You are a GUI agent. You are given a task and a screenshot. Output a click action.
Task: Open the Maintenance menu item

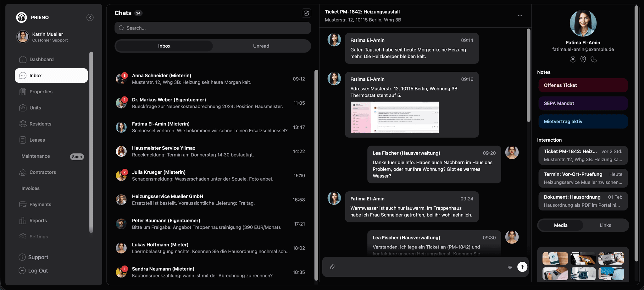click(35, 156)
